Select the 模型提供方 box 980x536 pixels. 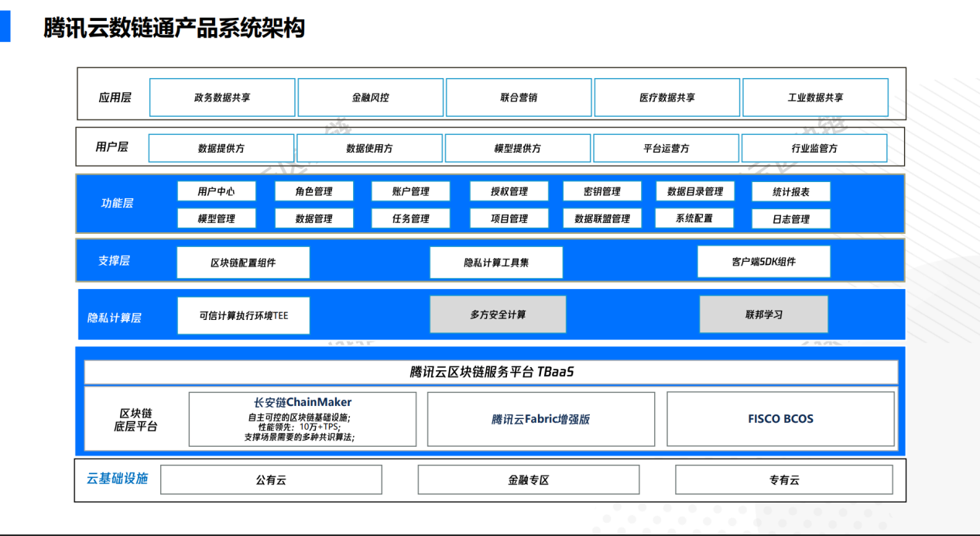pyautogui.click(x=518, y=148)
